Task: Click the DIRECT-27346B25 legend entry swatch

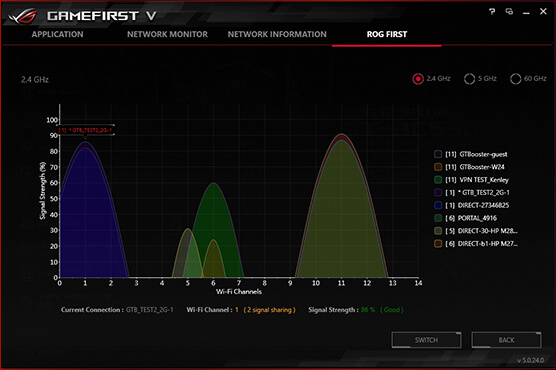Action: pos(438,205)
